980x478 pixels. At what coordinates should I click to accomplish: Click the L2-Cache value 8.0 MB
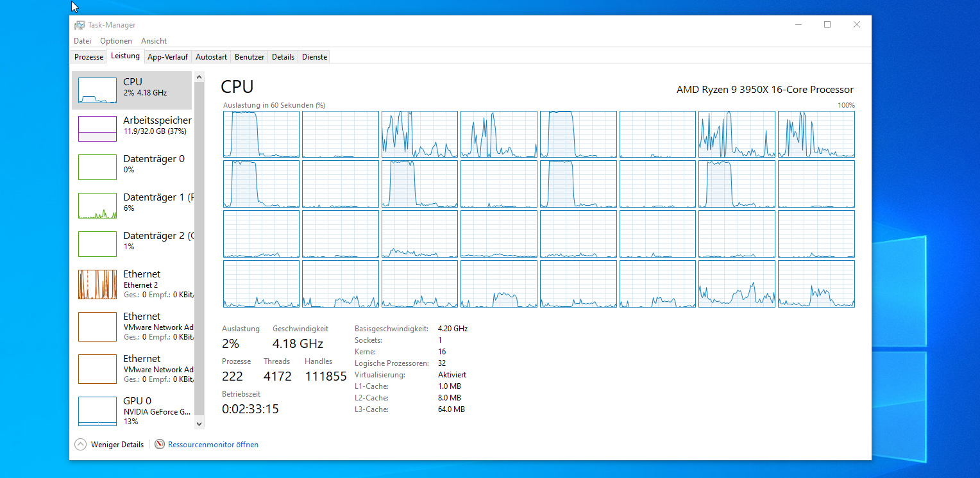click(x=450, y=398)
